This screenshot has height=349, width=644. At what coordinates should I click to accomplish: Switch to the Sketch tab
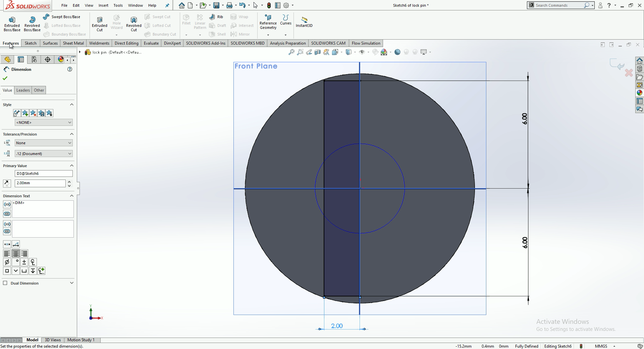click(x=31, y=43)
